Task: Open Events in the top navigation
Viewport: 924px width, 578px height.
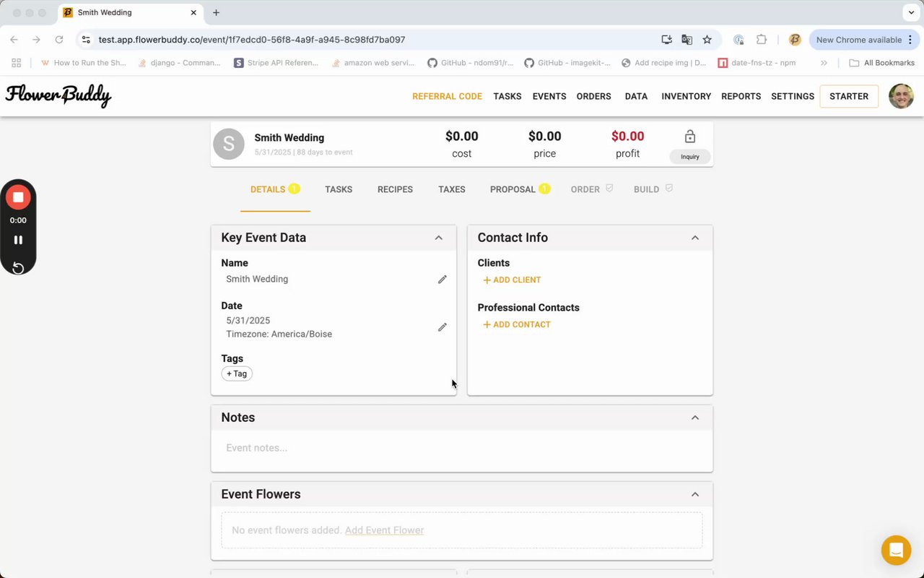Action: [x=549, y=96]
